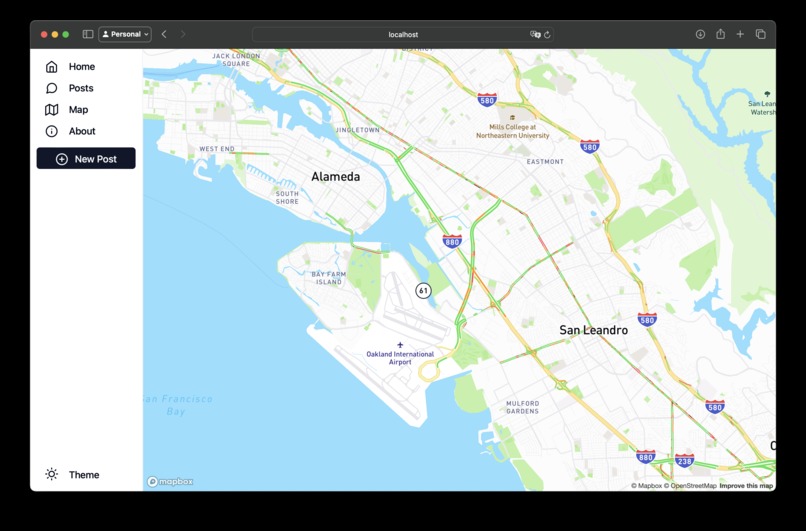This screenshot has height=531, width=806.
Task: Click the Alameda city label
Action: coord(336,176)
